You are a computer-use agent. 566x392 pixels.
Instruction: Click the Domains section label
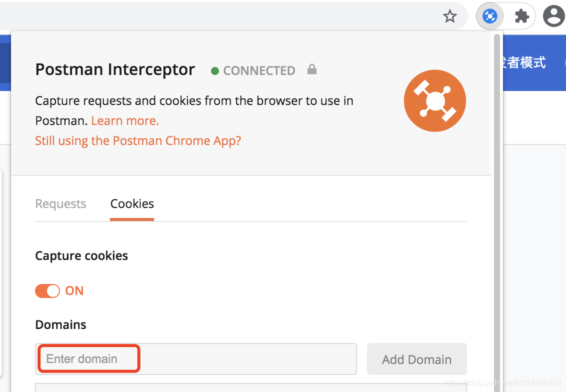coord(60,324)
